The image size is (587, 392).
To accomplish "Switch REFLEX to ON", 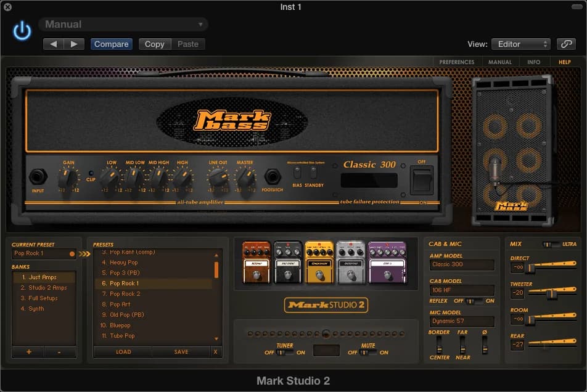I will point(480,301).
